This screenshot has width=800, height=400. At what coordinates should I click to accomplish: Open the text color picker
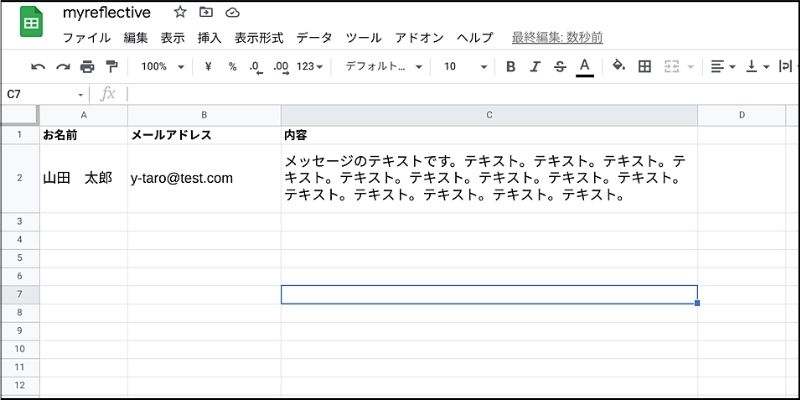(x=585, y=67)
